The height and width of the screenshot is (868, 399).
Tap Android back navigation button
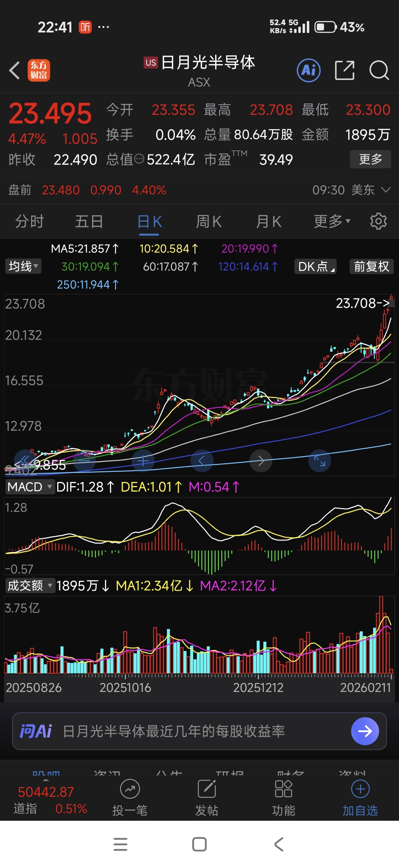click(x=279, y=844)
